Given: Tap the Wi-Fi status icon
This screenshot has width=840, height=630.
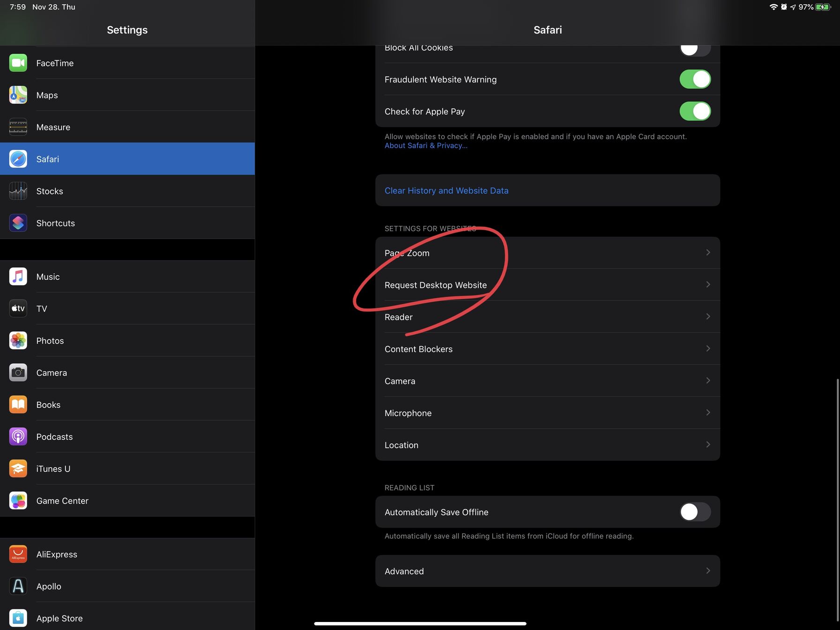Looking at the screenshot, I should click(x=773, y=7).
